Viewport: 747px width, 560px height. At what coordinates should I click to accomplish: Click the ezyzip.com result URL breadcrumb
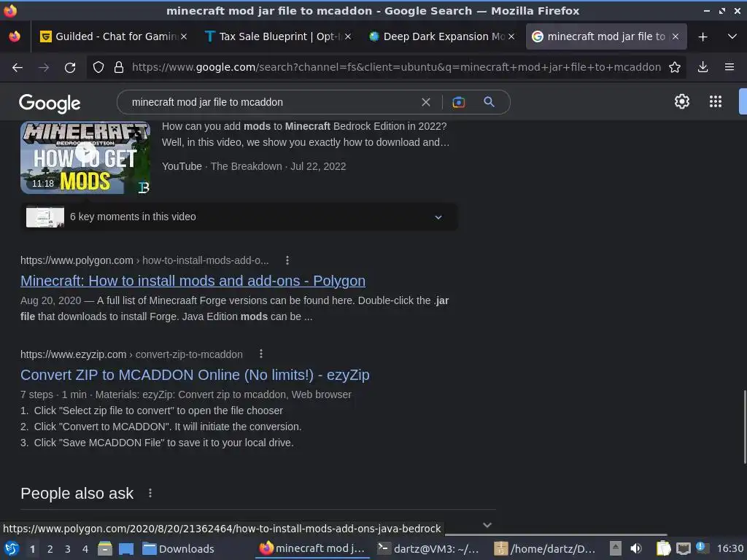coord(131,354)
